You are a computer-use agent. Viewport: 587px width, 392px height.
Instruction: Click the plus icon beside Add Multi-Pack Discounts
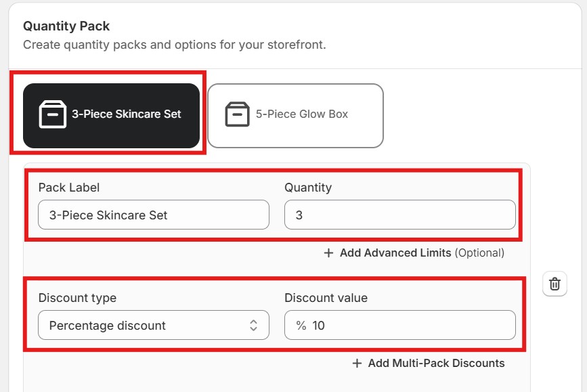pos(357,363)
